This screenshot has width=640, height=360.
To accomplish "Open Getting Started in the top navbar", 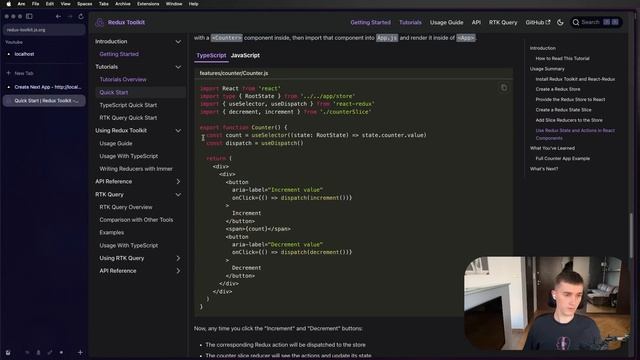I will tap(370, 22).
